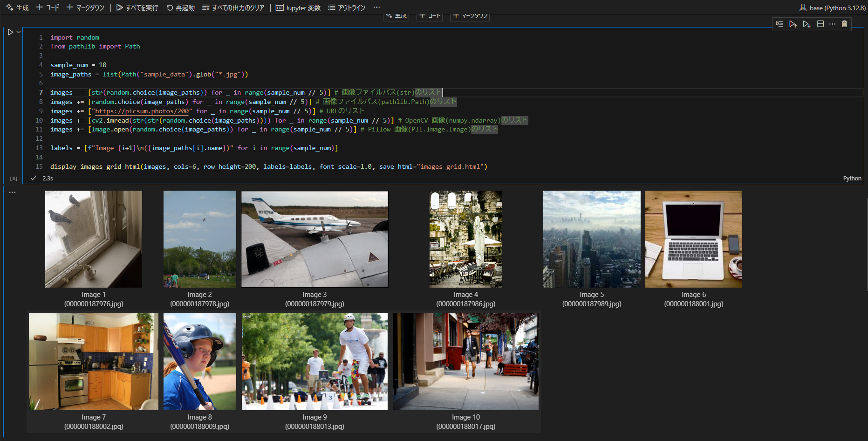Open the top toolbar overflow menu
868x441 pixels.
tap(376, 7)
